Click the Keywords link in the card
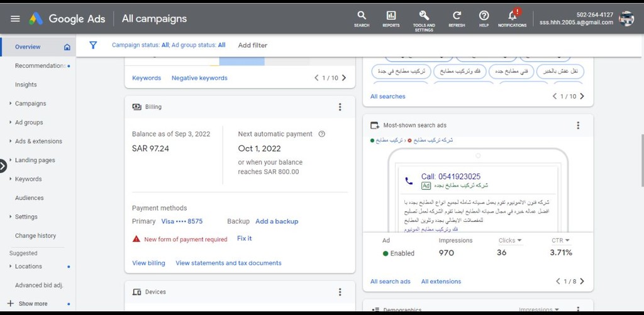The image size is (644, 315). click(147, 77)
